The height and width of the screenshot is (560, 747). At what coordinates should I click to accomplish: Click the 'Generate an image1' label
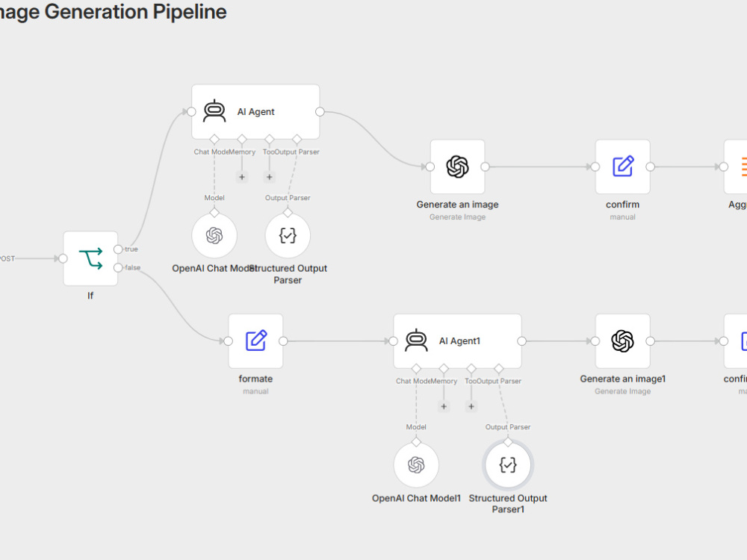[623, 379]
